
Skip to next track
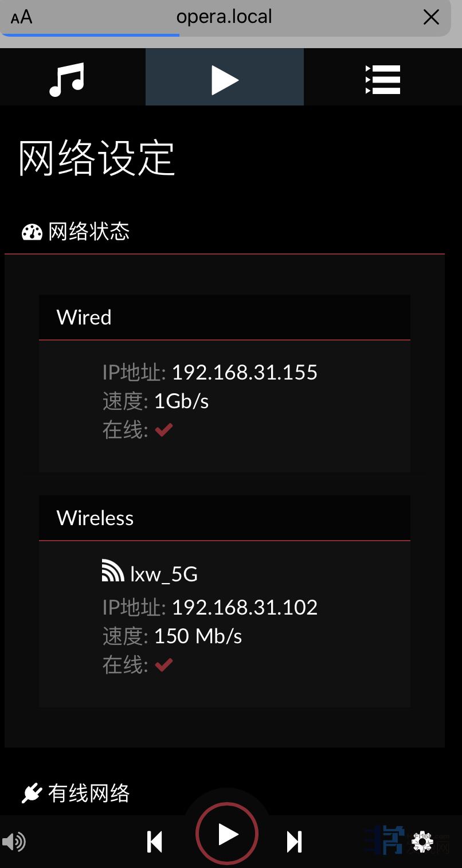tap(294, 842)
